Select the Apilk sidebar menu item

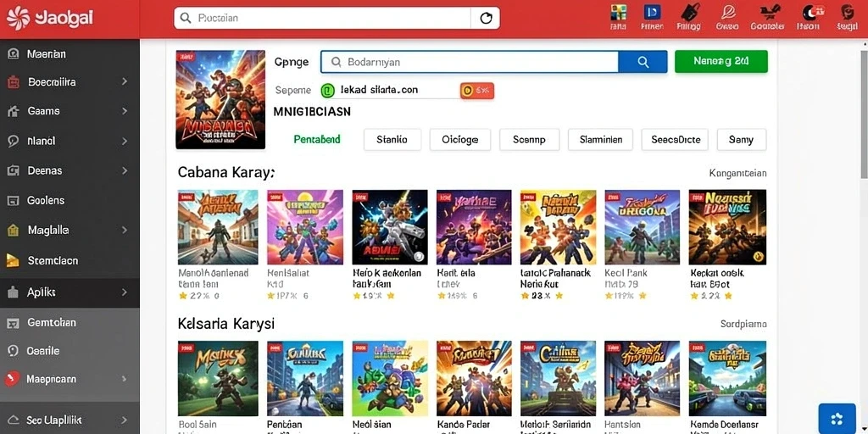[70, 292]
